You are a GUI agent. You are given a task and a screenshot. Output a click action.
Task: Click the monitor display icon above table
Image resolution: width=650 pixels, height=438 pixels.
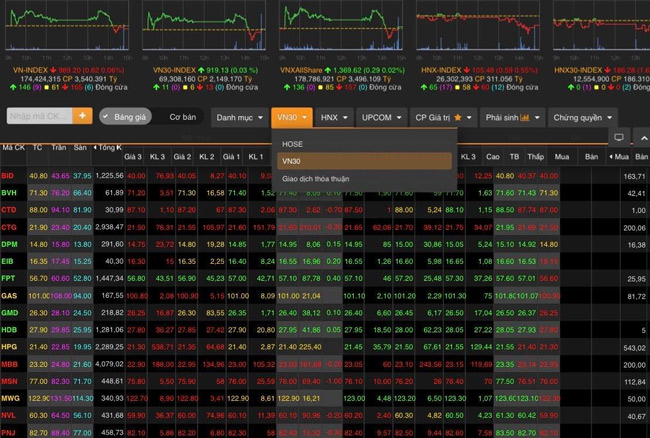[618, 137]
